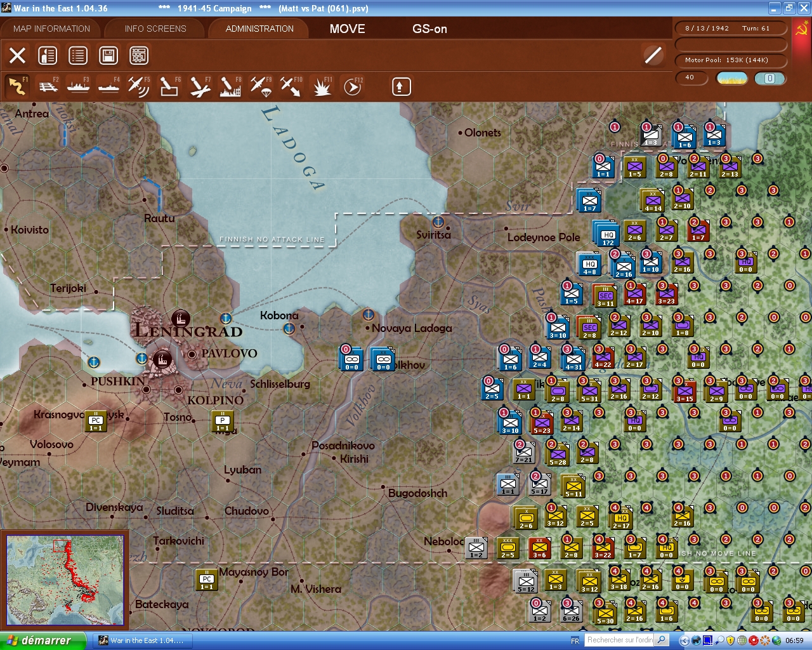This screenshot has width=812, height=650.
Task: Select the F5 air recon mode
Action: [x=139, y=86]
